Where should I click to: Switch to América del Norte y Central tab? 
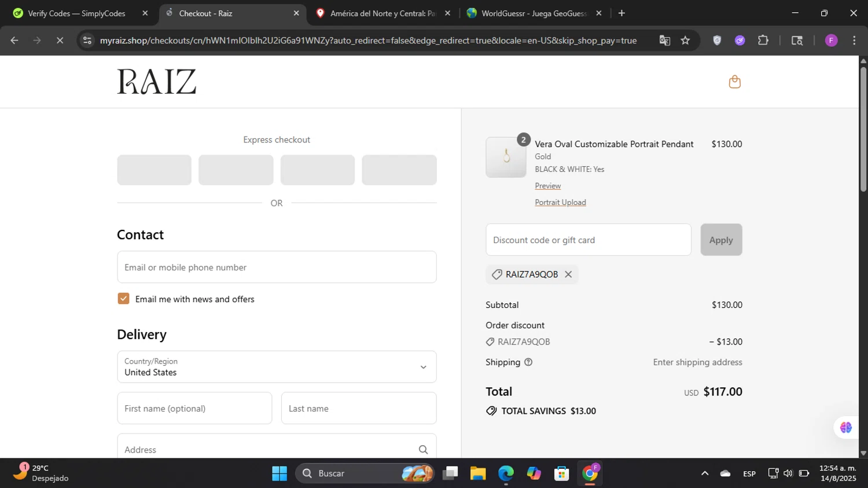click(x=382, y=13)
